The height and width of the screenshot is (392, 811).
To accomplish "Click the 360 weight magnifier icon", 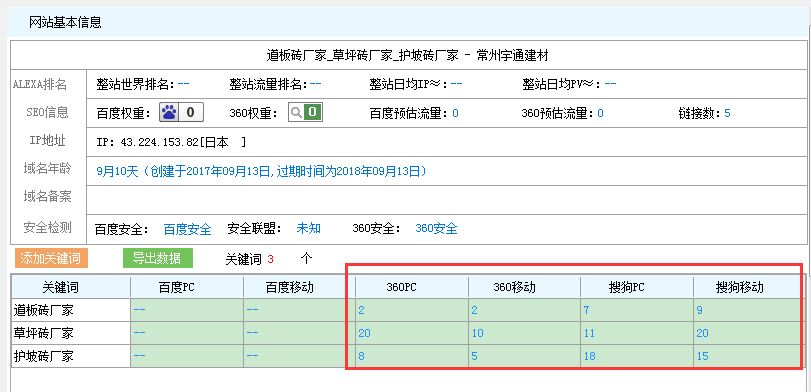I will (x=296, y=112).
